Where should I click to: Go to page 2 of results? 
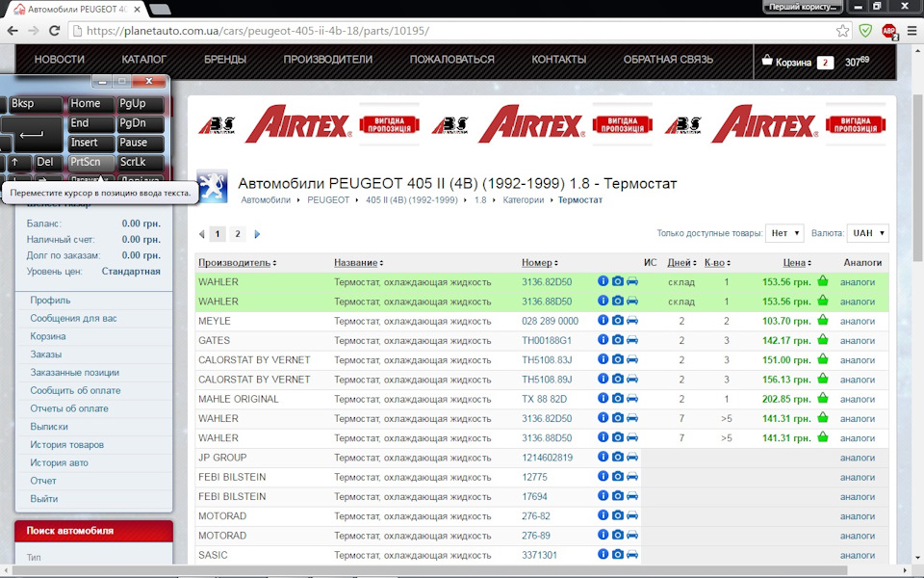coord(238,234)
